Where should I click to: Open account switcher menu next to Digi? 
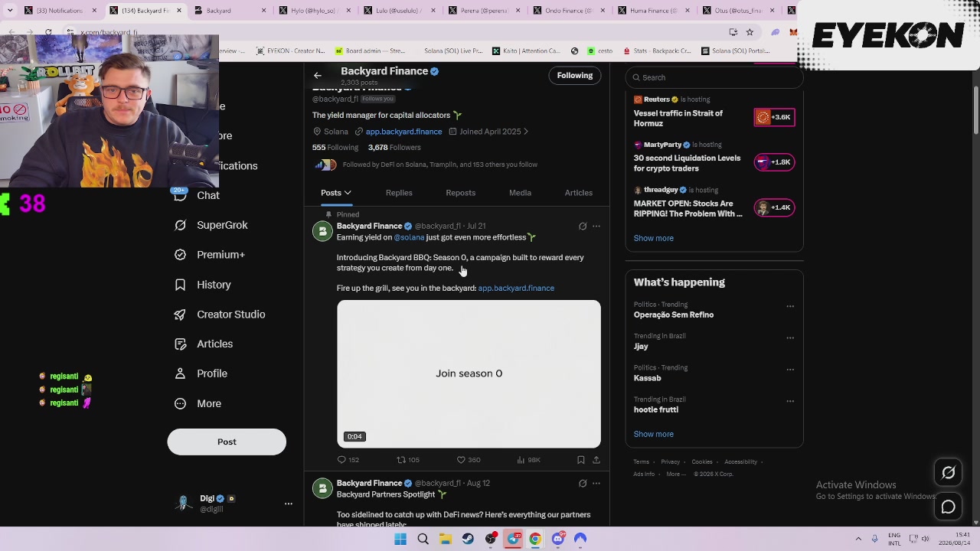coord(289,504)
